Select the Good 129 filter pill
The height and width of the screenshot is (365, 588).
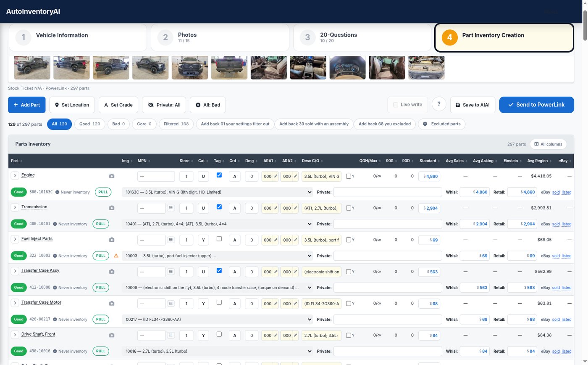click(90, 124)
